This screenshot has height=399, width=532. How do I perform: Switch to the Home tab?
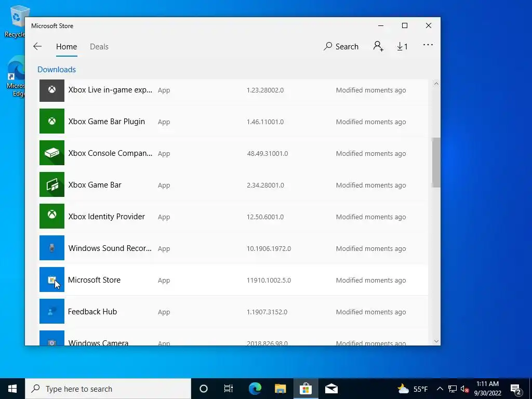pos(66,46)
